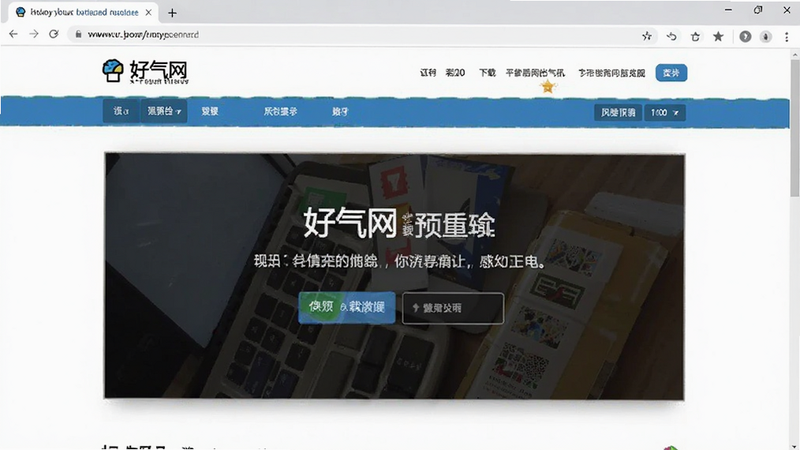
Task: Click the gold star badge under the header
Action: tap(547, 87)
